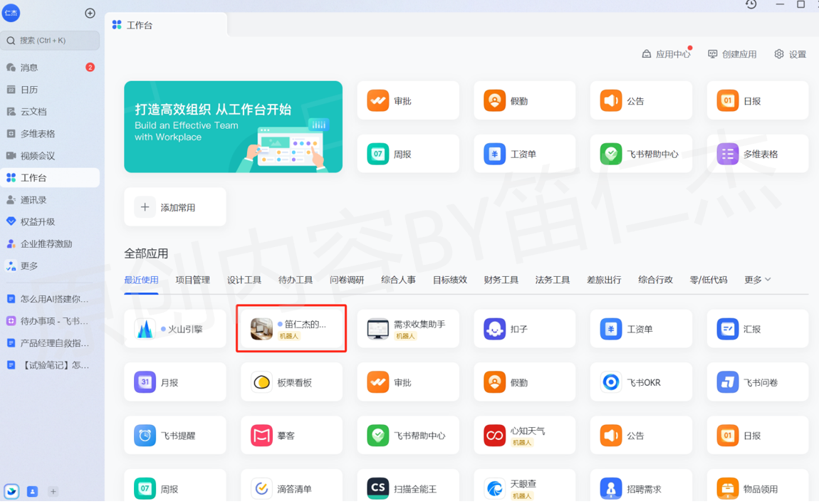Viewport: 819px width, 504px height.
Task: Open the 待办事项 - 飞书... shortcut
Action: pyautogui.click(x=50, y=320)
